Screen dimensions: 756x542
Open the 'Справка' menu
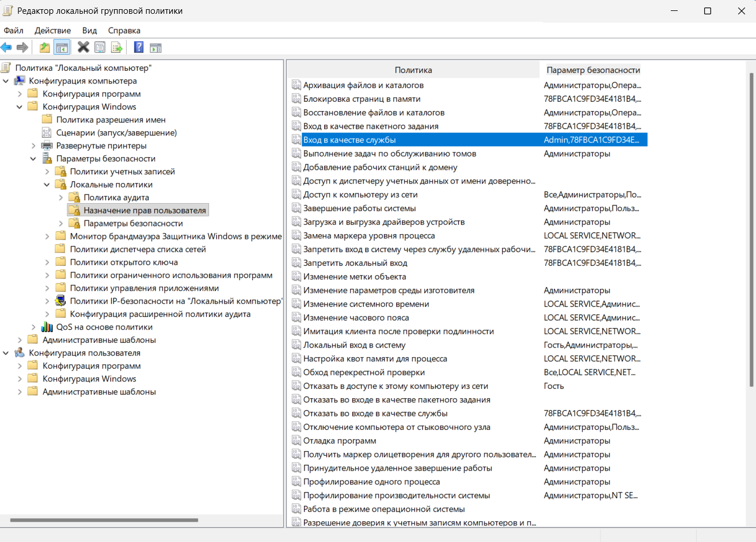[x=124, y=30]
